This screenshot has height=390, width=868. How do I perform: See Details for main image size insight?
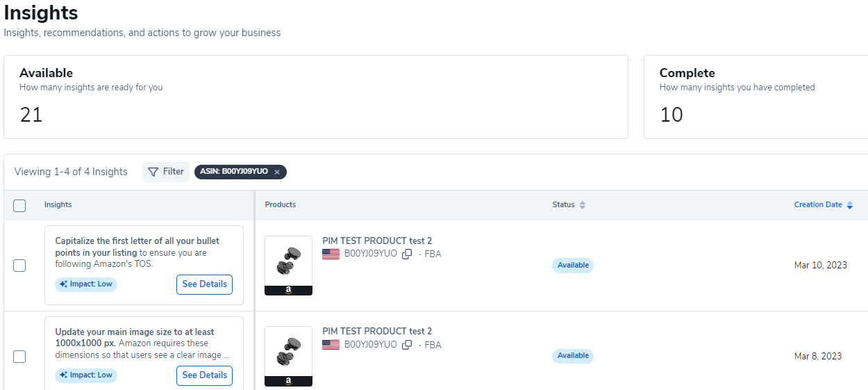[204, 375]
